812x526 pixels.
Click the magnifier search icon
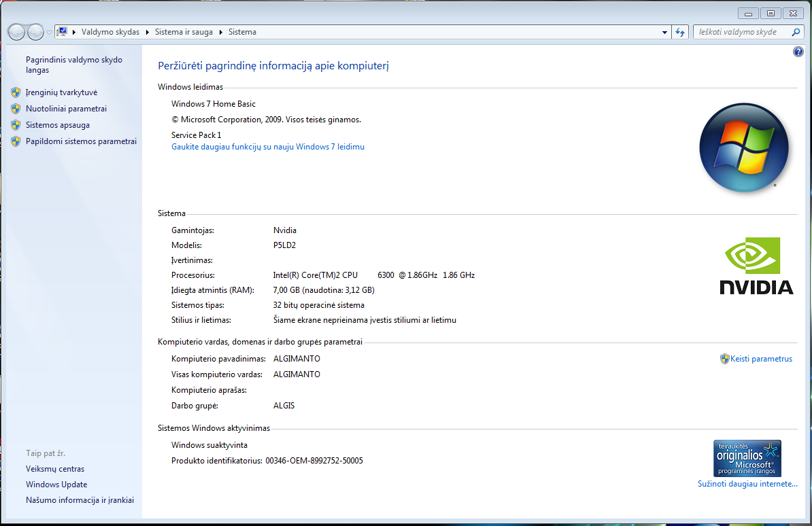(x=796, y=32)
